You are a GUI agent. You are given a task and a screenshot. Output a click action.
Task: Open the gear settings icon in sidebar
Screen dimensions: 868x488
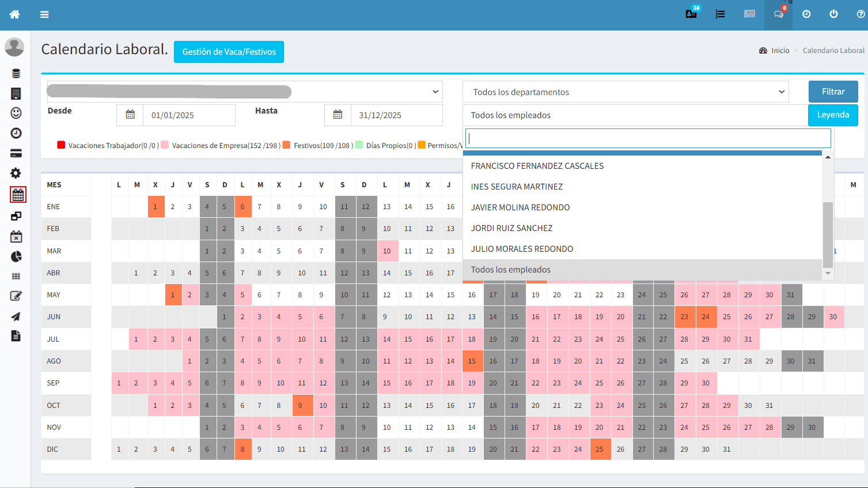coord(16,173)
